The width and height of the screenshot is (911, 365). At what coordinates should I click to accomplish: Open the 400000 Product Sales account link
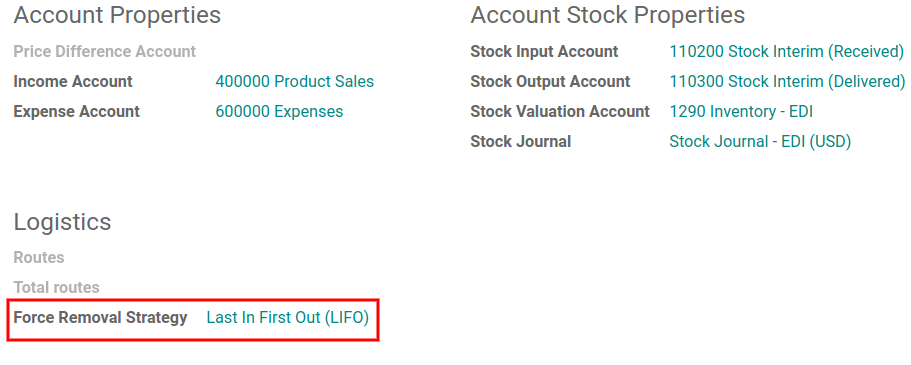pyautogui.click(x=295, y=81)
